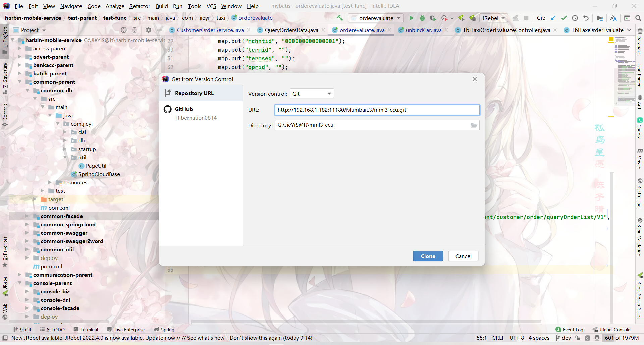644x345 pixels.
Task: Click the Git update project arrow
Action: pyautogui.click(x=553, y=18)
